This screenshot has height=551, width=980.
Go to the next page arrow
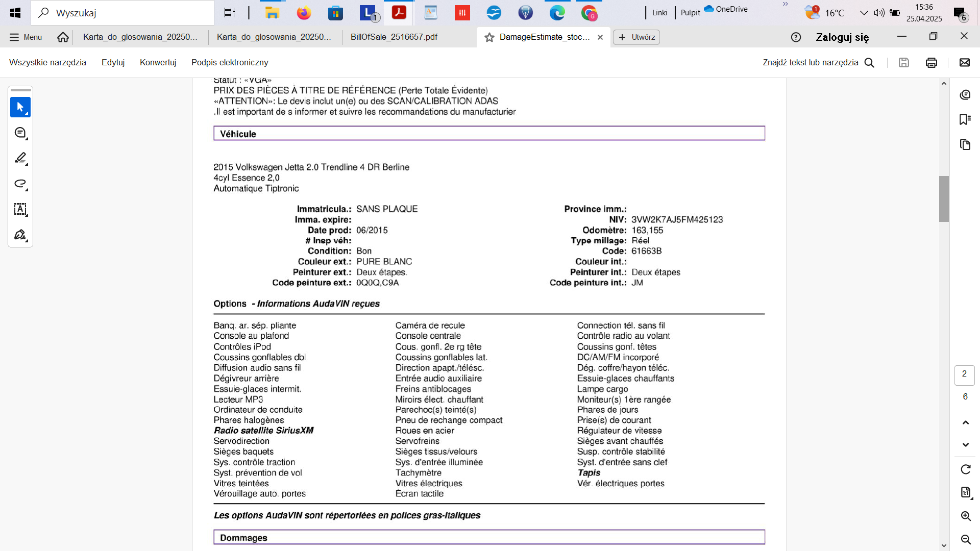pos(965,445)
